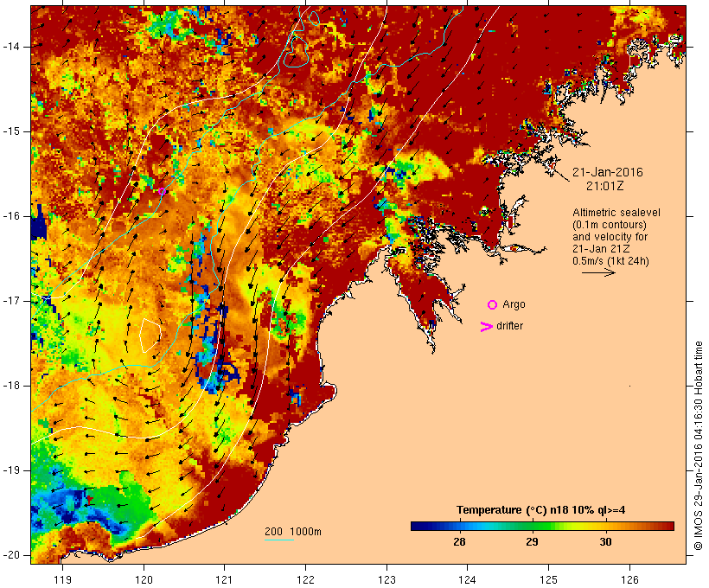Screen dimensions: 709x588
Task: Click the magenta Argo circle legend symbol
Action: (x=493, y=305)
